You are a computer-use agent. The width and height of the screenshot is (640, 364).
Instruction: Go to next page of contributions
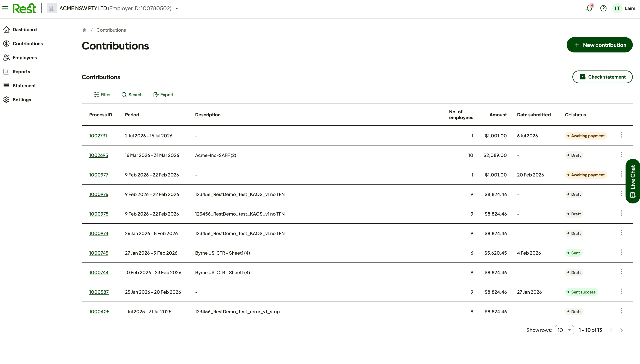pos(621,330)
